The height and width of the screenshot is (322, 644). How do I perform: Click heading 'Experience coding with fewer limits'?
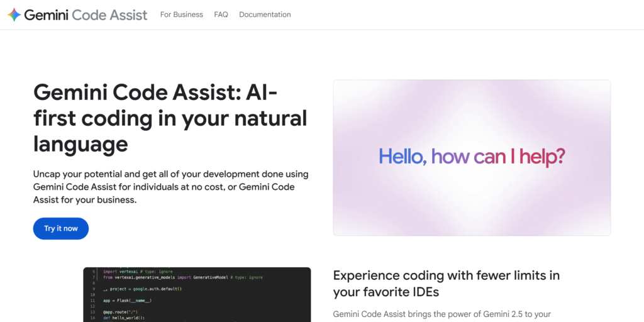coord(447,284)
